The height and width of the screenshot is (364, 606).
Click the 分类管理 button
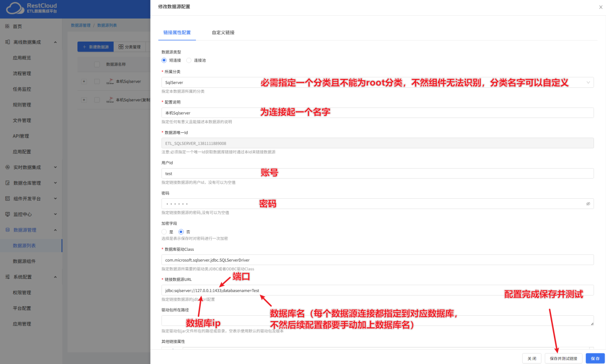tap(130, 47)
